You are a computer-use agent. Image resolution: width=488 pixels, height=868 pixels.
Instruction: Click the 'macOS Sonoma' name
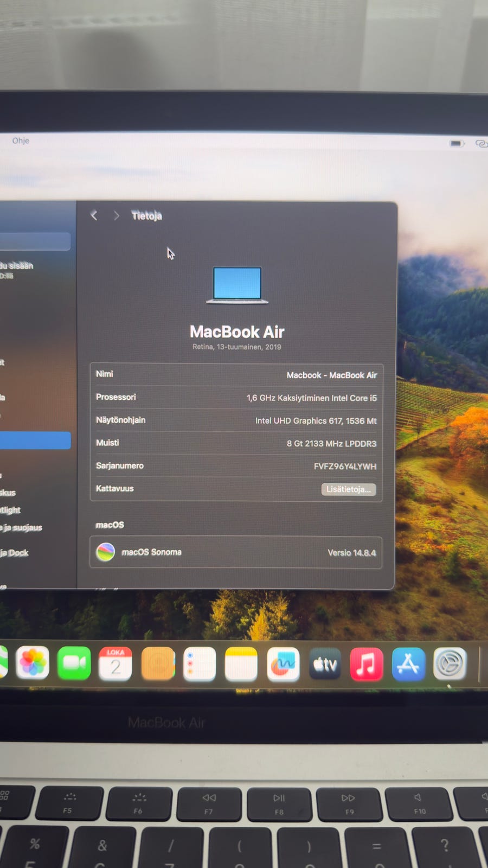[152, 552]
